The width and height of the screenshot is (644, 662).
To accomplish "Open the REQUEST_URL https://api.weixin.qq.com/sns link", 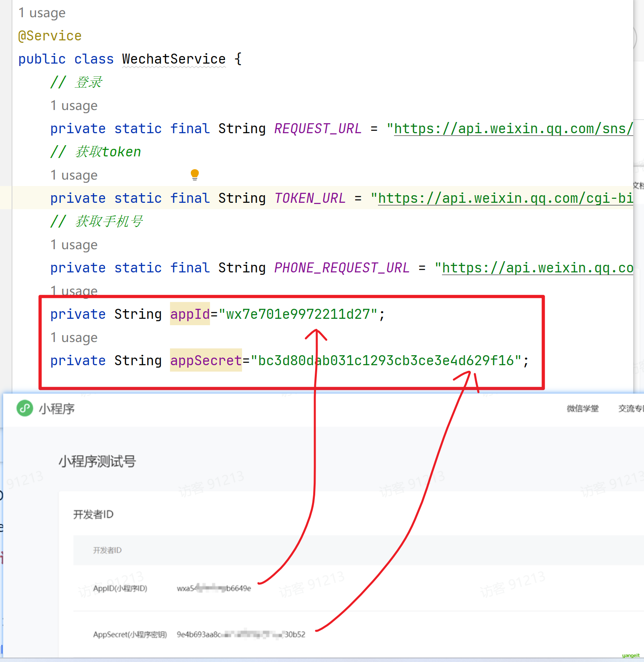I will pyautogui.click(x=514, y=129).
